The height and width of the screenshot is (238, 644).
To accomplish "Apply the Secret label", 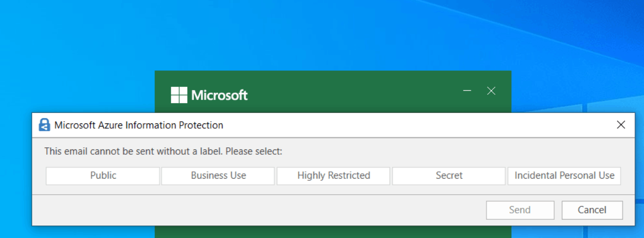I will click(449, 176).
